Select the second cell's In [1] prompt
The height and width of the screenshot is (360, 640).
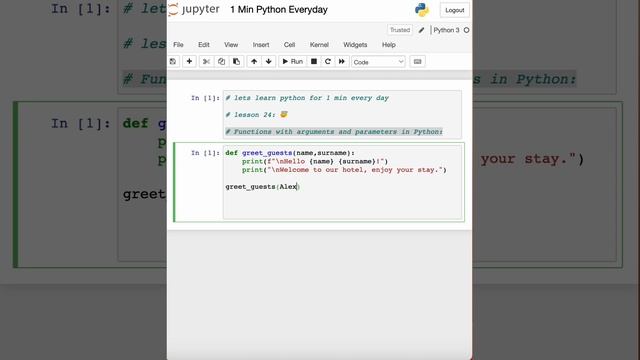coord(205,153)
